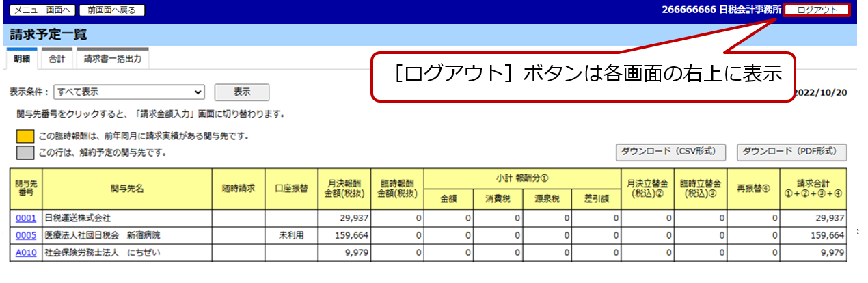Open client number A010 link

(x=25, y=252)
